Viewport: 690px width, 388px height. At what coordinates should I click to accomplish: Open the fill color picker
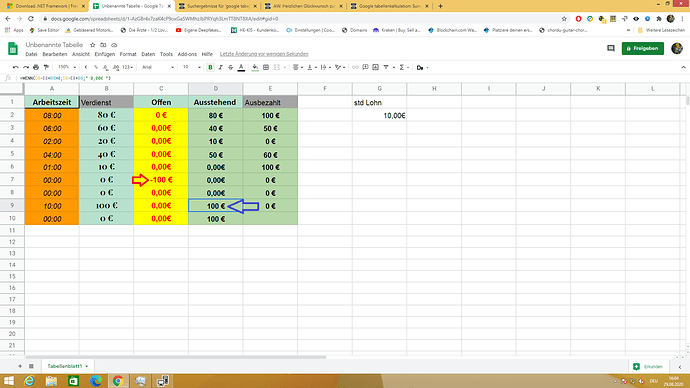pos(255,67)
